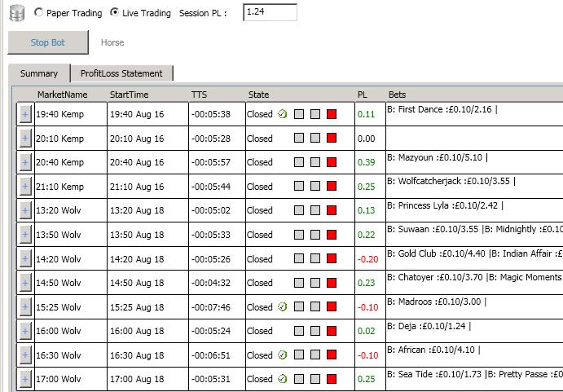Switch to the Summary tab

[x=39, y=73]
